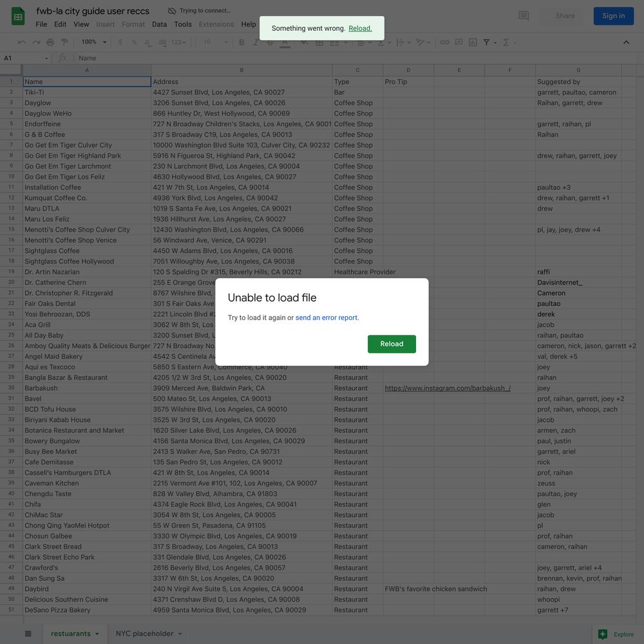Click the Print toolbar icon
Viewport: 644px width, 644px height.
tap(50, 43)
